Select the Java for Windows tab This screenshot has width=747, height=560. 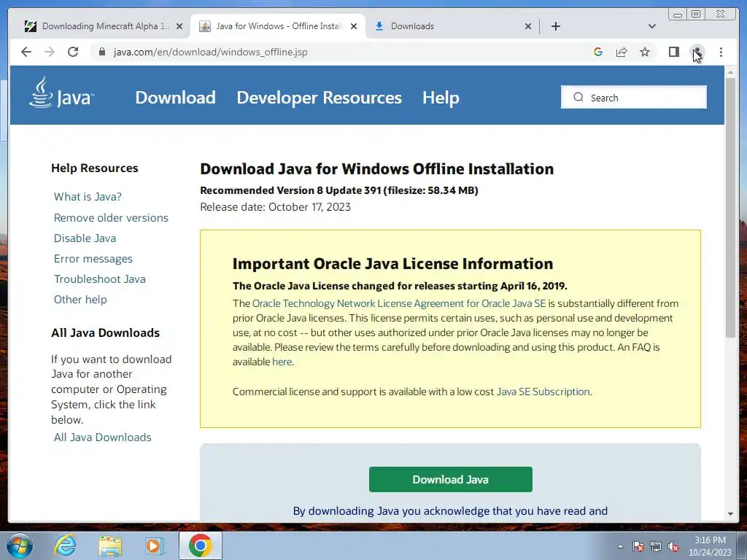coord(278,26)
